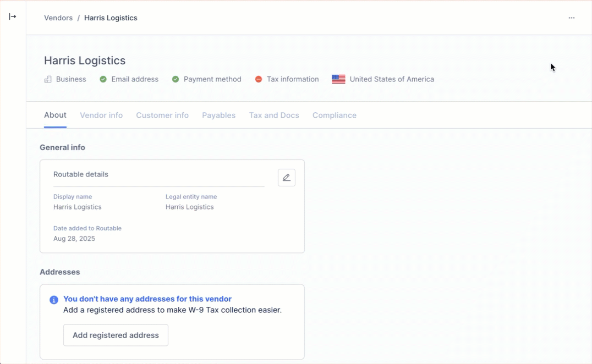The width and height of the screenshot is (592, 364).
Task: Go to the Payables tab
Action: (218, 115)
